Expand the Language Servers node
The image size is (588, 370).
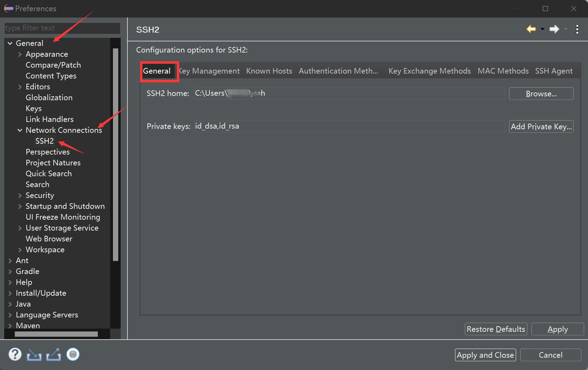[10, 315]
